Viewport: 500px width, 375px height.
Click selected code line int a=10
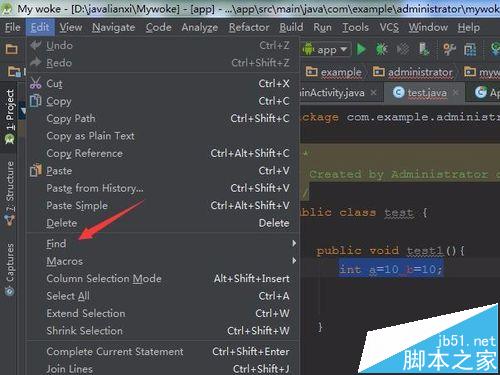click(x=391, y=269)
